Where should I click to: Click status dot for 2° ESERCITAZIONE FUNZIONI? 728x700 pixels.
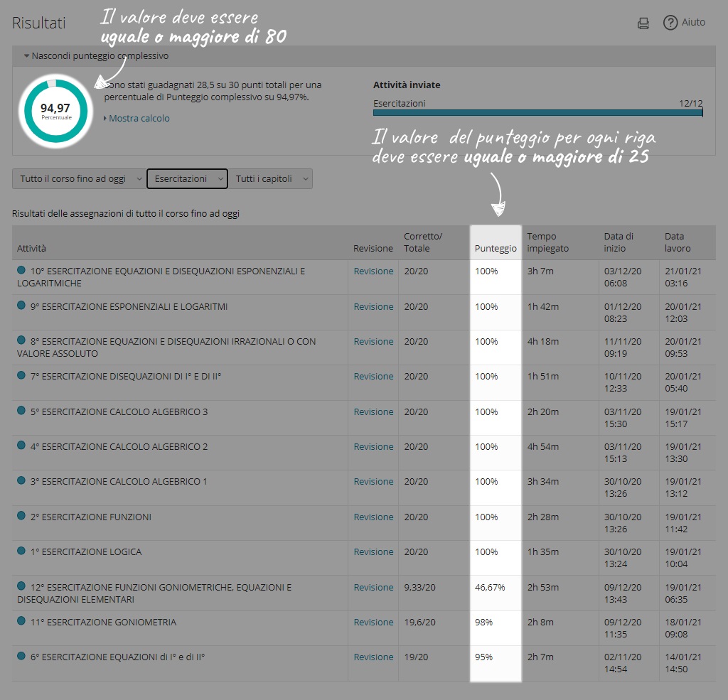(x=21, y=516)
